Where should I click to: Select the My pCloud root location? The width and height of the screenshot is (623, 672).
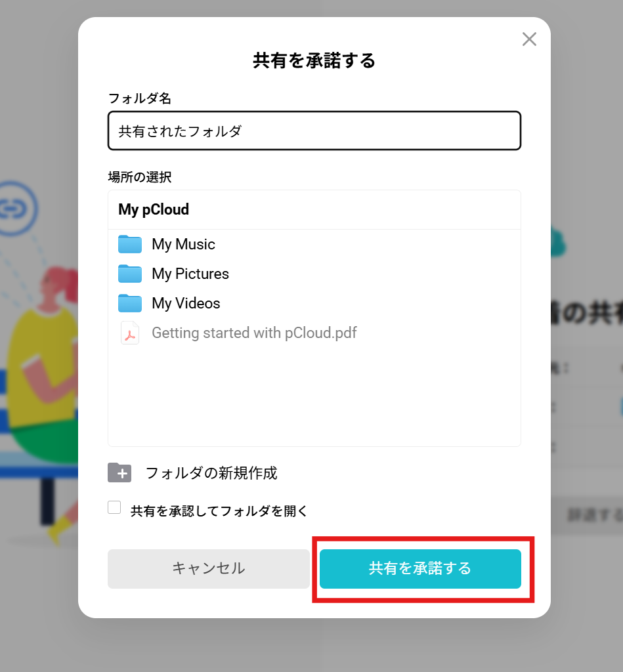(154, 209)
